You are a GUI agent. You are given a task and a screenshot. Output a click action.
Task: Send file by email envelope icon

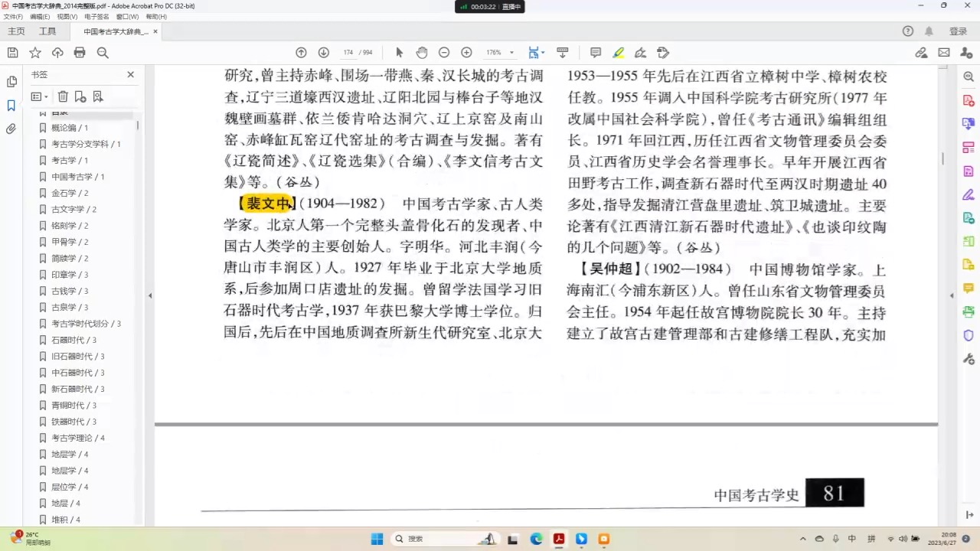click(x=944, y=53)
